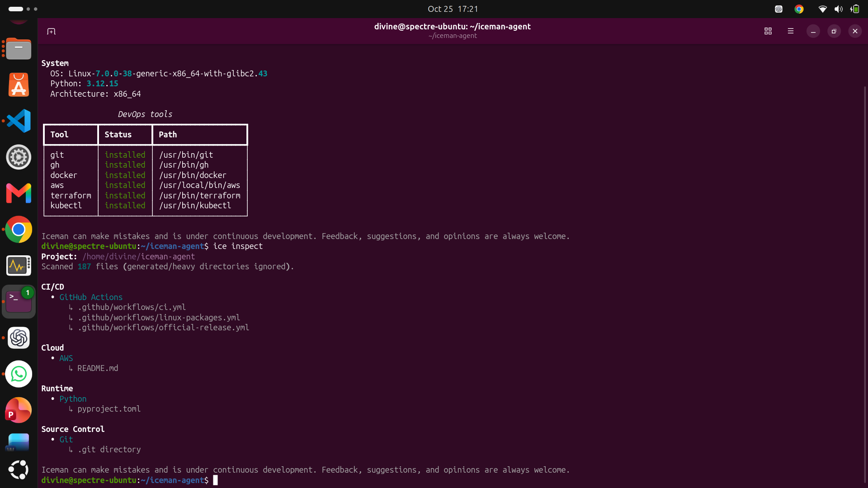
Task: Click 'pyproject.toml' text
Action: click(x=109, y=409)
